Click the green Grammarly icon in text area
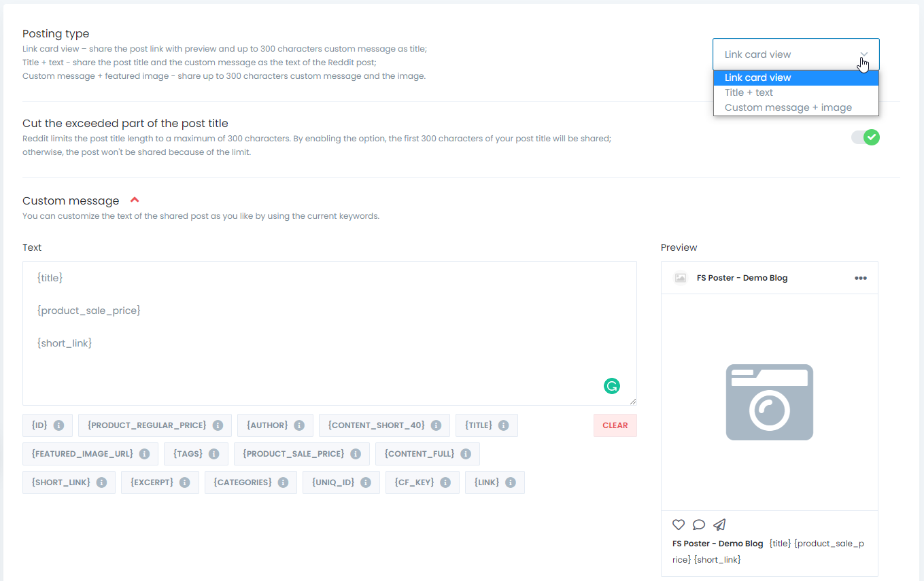Image resolution: width=924 pixels, height=581 pixels. pos(612,386)
